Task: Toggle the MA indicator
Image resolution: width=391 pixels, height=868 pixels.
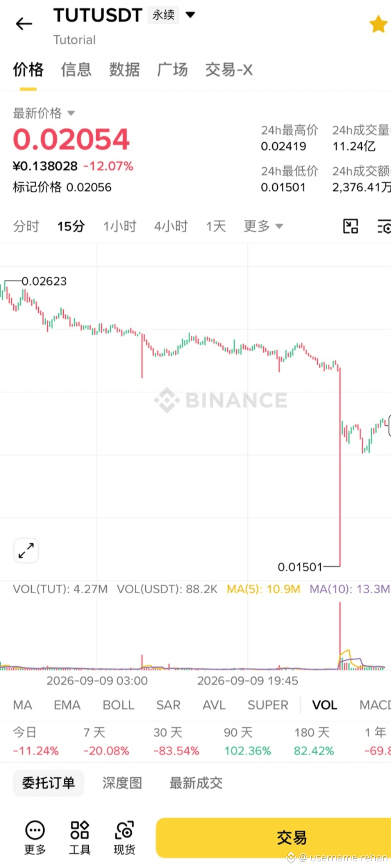Action: click(22, 705)
